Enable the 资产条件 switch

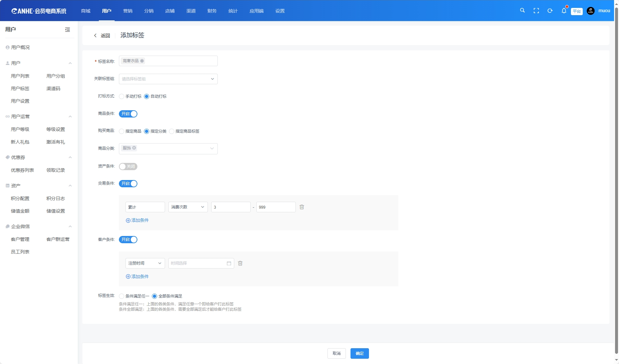point(128,167)
